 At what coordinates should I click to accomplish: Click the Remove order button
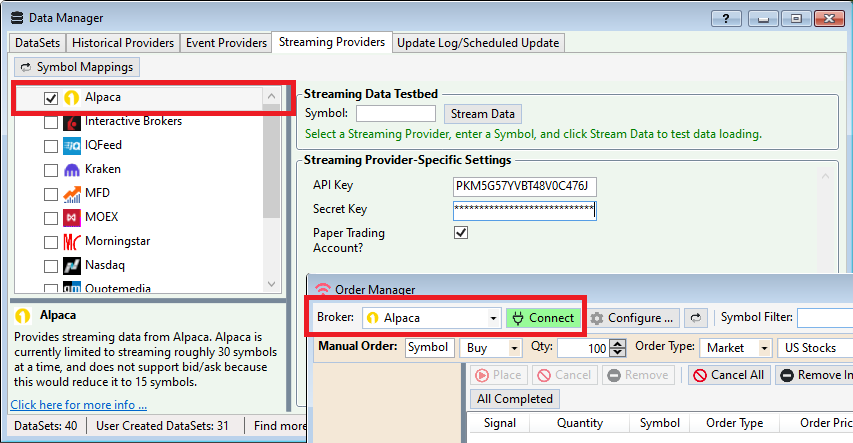click(x=638, y=375)
